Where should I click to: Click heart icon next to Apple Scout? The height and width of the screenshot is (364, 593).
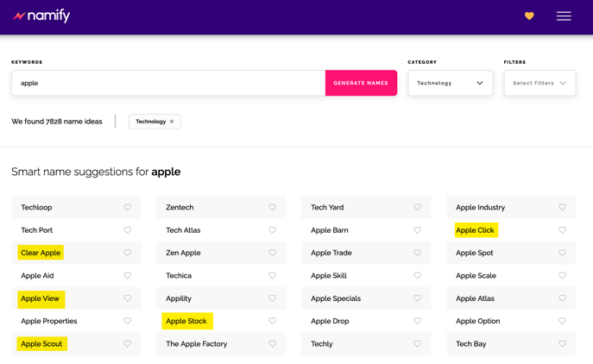click(128, 343)
